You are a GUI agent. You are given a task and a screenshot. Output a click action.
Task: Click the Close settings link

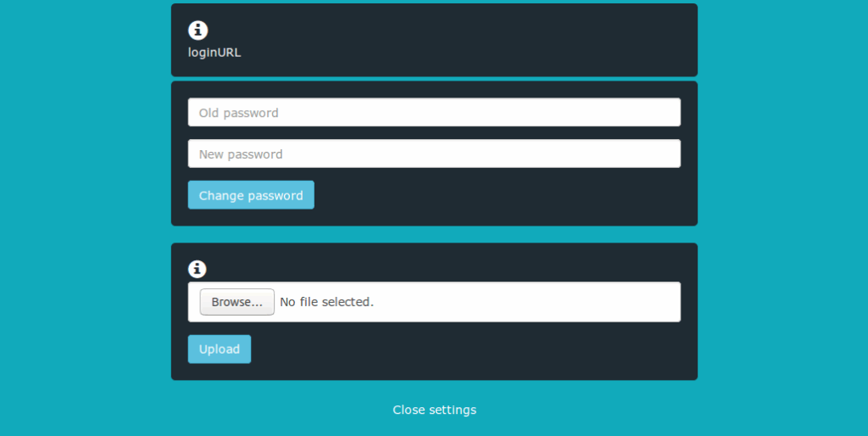coord(434,410)
